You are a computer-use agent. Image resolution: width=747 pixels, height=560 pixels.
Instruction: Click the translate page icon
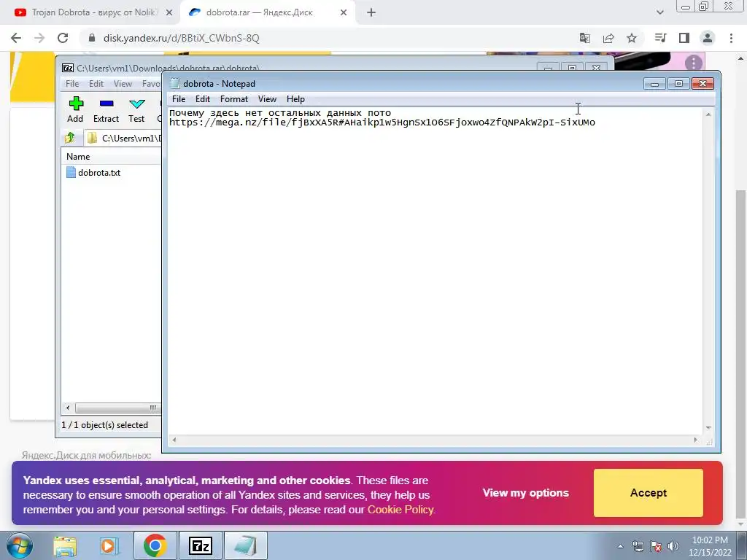[585, 38]
